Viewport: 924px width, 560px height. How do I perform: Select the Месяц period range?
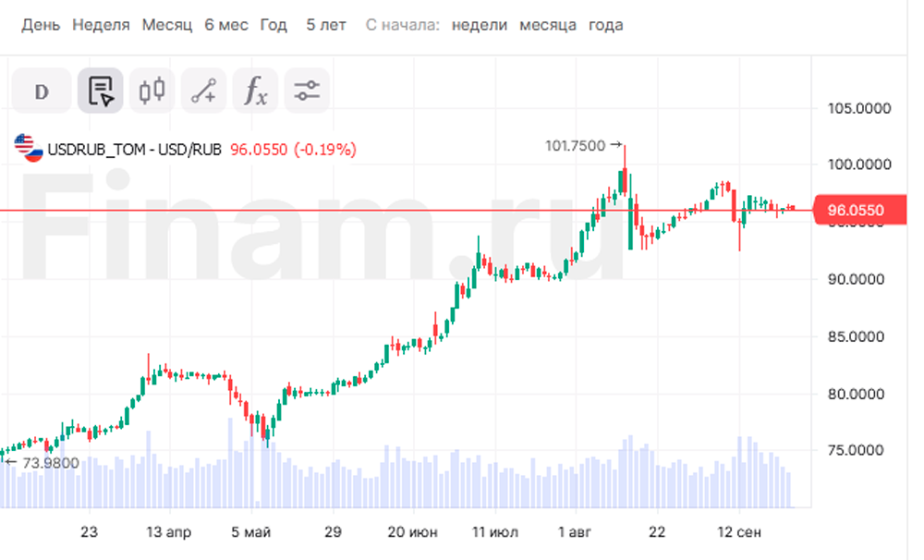[166, 25]
